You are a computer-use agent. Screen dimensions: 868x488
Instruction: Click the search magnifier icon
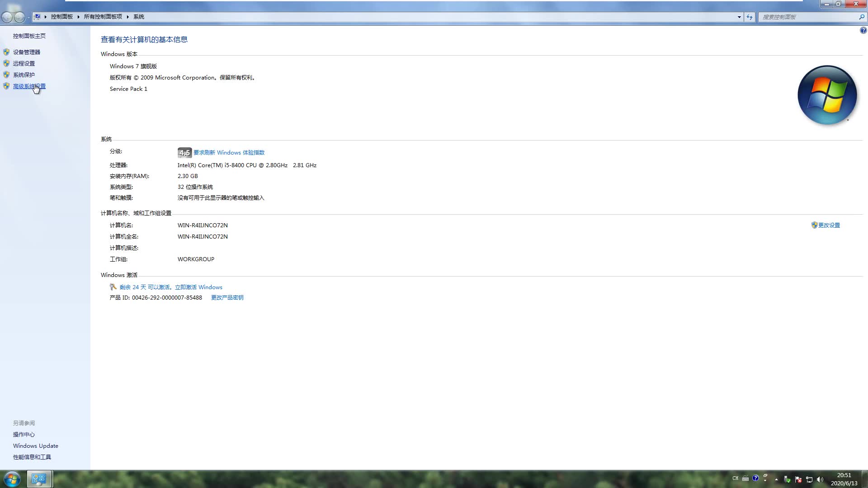862,17
